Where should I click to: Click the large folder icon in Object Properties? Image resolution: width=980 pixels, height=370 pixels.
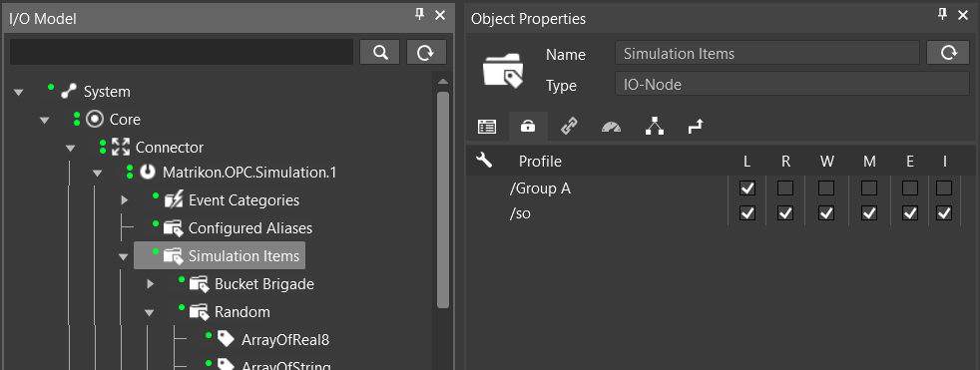[x=503, y=70]
